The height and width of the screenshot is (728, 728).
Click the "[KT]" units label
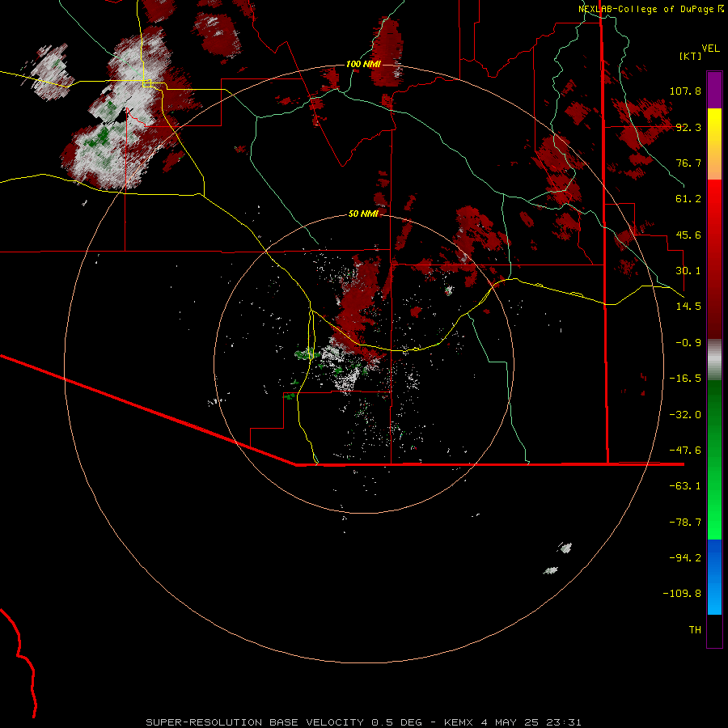click(691, 56)
